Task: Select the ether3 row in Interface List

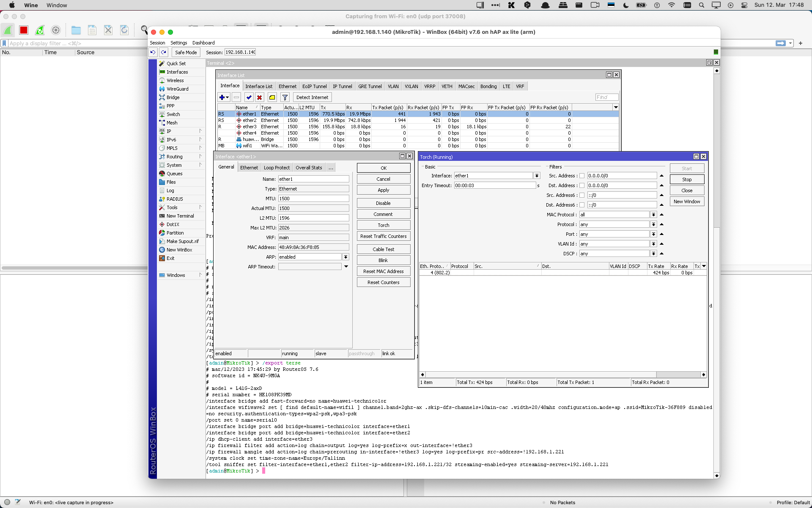Action: pos(418,127)
